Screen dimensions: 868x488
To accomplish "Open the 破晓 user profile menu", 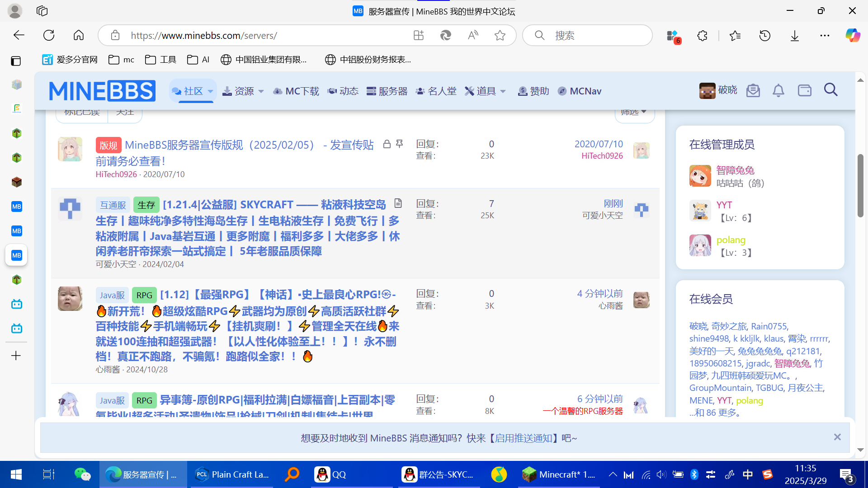I will [718, 90].
